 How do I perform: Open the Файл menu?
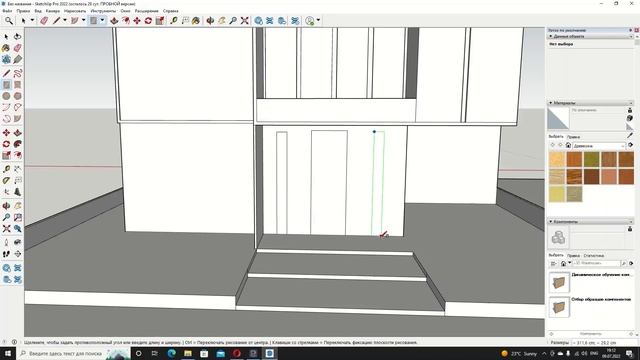click(x=7, y=11)
